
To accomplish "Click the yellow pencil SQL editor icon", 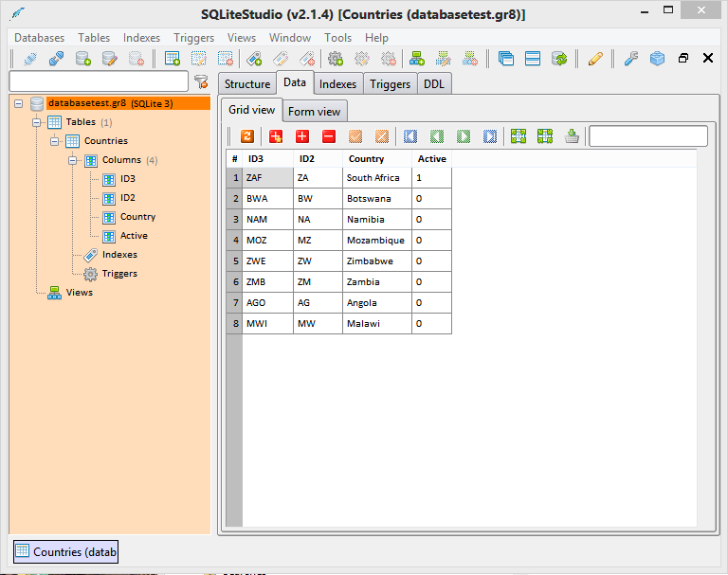I will (x=595, y=59).
